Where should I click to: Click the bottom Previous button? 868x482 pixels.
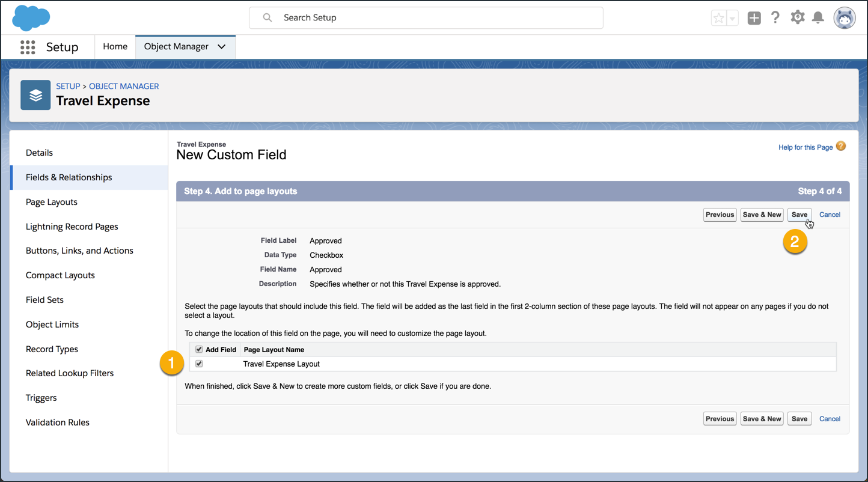tap(720, 419)
